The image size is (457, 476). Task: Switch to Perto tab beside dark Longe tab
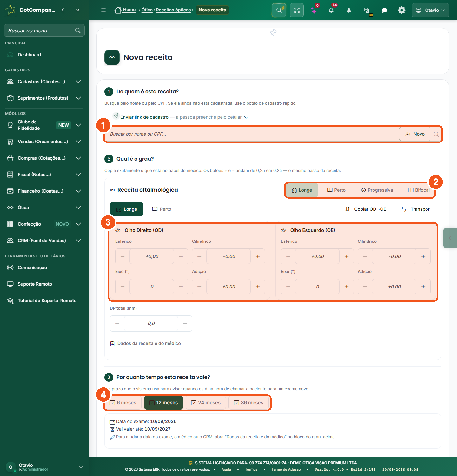pos(162,209)
